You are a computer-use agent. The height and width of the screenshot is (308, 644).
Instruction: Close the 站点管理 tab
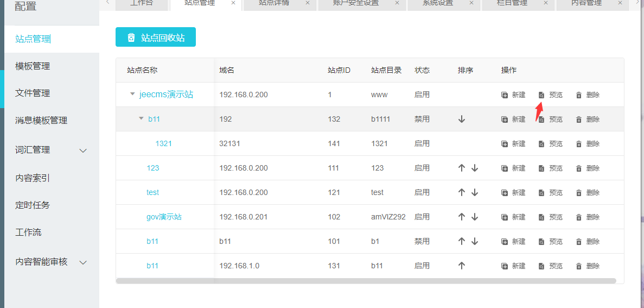coord(233,3)
